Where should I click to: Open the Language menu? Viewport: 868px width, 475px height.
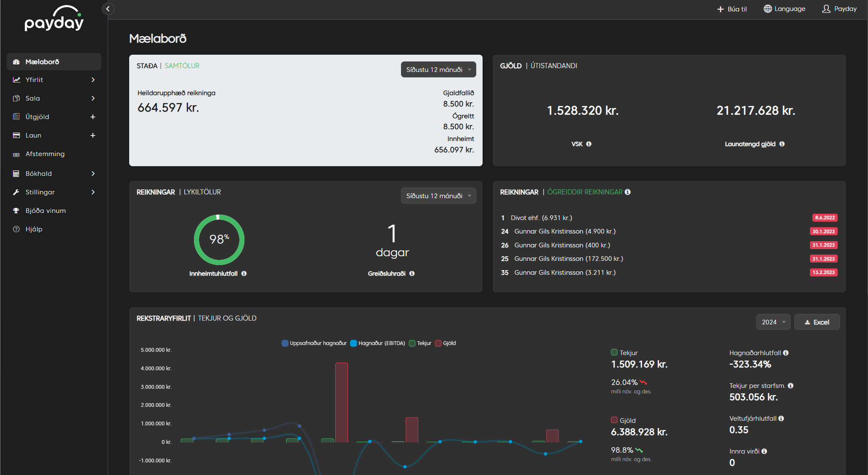785,9
